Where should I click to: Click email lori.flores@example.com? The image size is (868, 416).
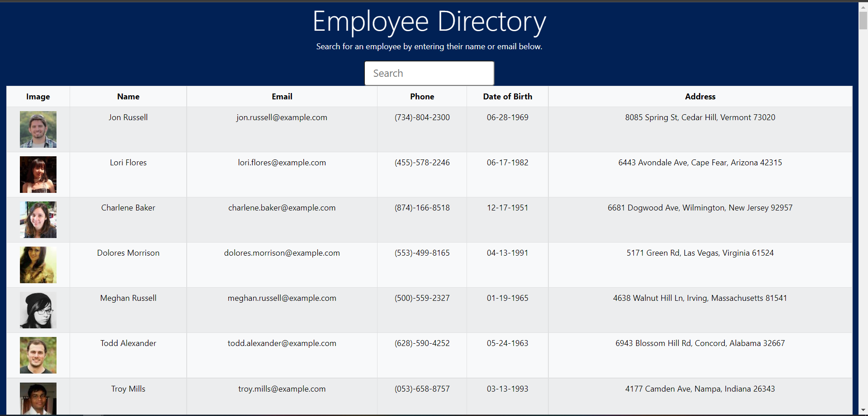pyautogui.click(x=282, y=163)
